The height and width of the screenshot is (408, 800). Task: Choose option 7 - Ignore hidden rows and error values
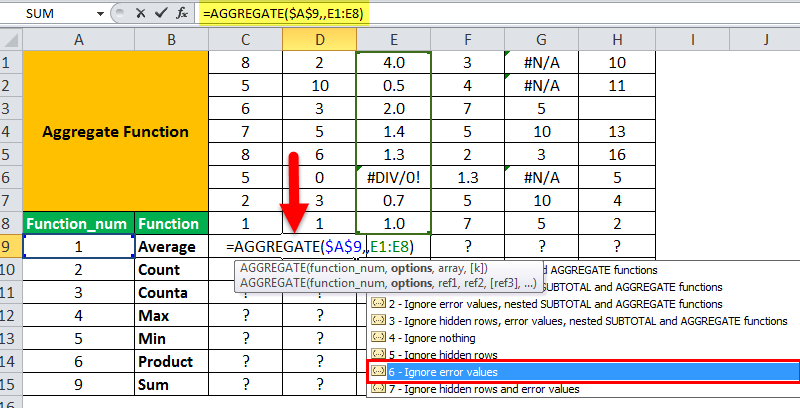click(583, 389)
